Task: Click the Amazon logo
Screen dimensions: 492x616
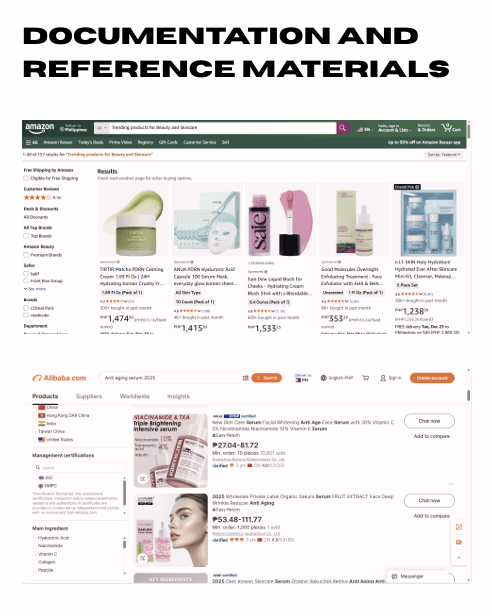Action: coord(40,128)
